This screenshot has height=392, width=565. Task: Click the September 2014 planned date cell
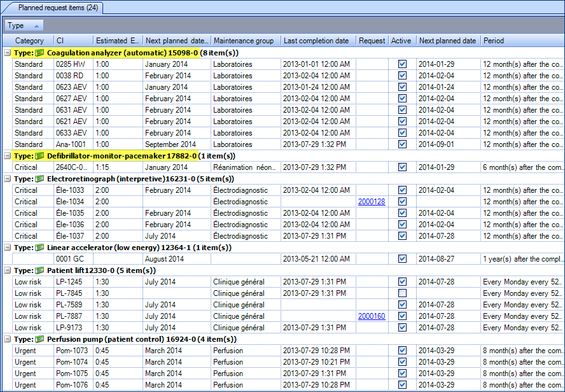pos(176,144)
